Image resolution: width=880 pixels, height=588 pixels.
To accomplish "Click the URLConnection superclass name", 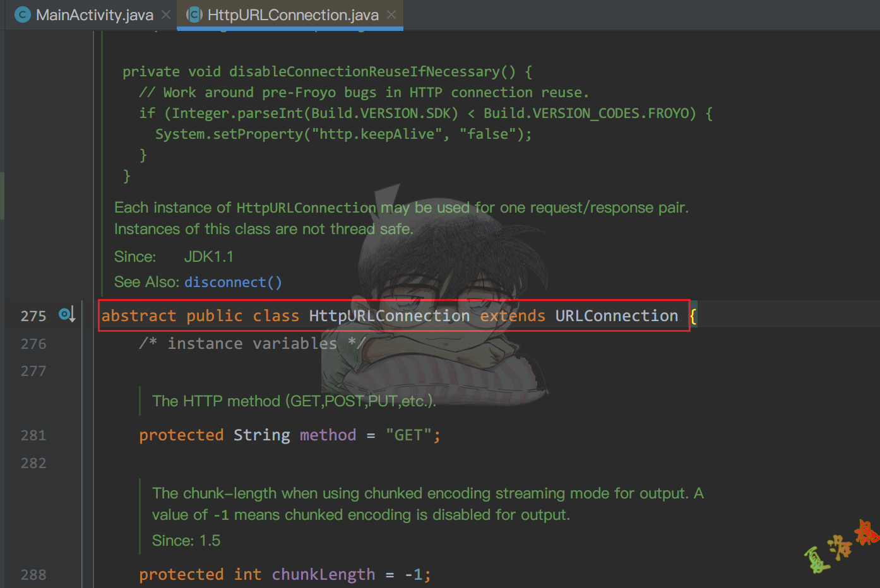I will 617,315.
